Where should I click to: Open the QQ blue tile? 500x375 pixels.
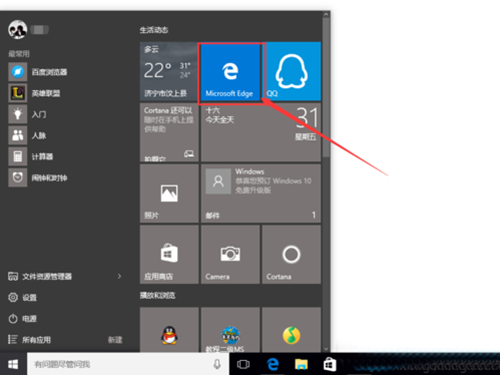[293, 71]
